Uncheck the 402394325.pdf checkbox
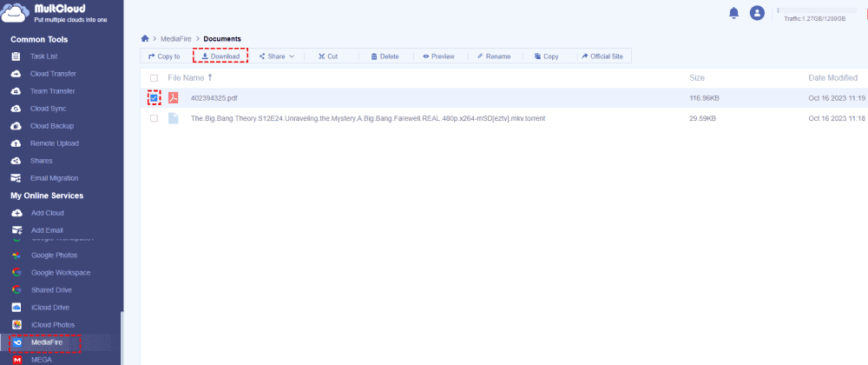Image resolution: width=868 pixels, height=365 pixels. point(154,98)
